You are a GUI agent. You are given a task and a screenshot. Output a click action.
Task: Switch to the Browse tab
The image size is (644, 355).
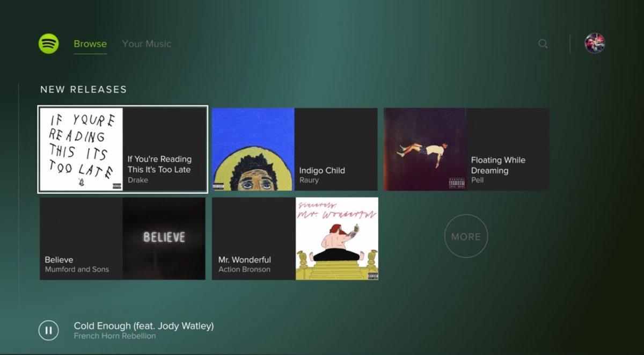point(90,44)
